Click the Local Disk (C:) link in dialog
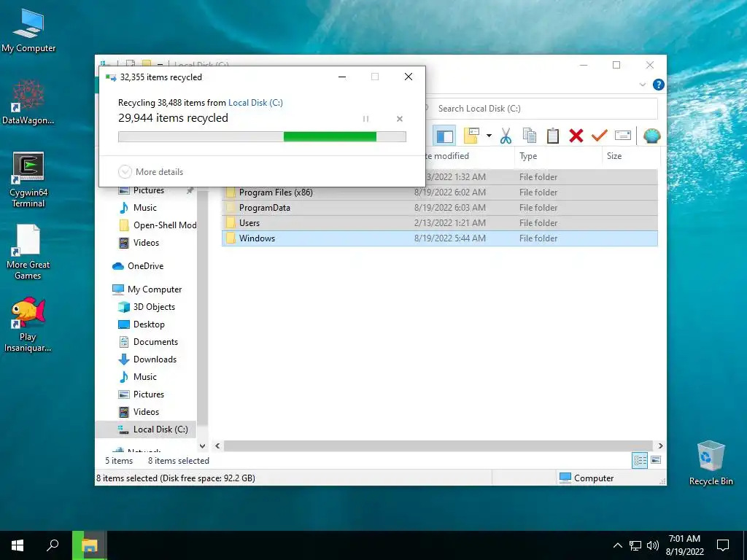The image size is (747, 560). click(255, 102)
